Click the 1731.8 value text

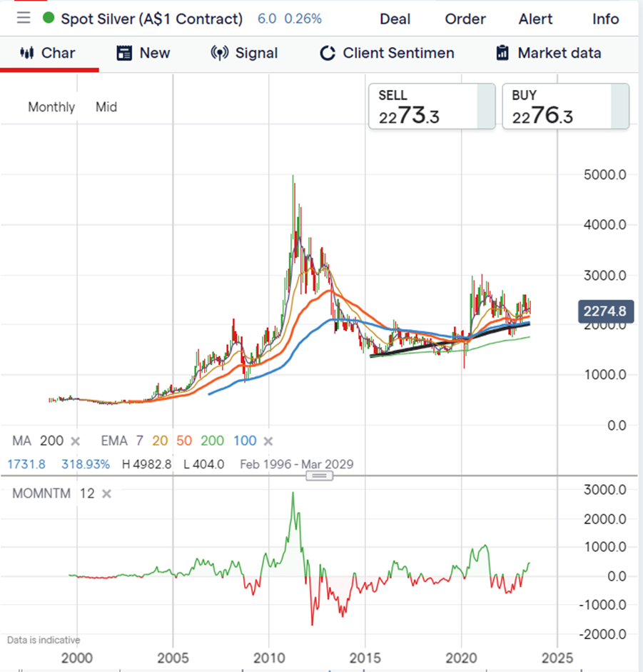point(26,465)
